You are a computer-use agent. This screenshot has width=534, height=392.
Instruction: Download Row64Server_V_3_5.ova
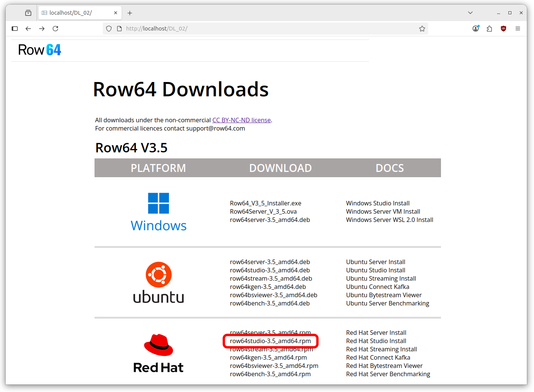263,211
